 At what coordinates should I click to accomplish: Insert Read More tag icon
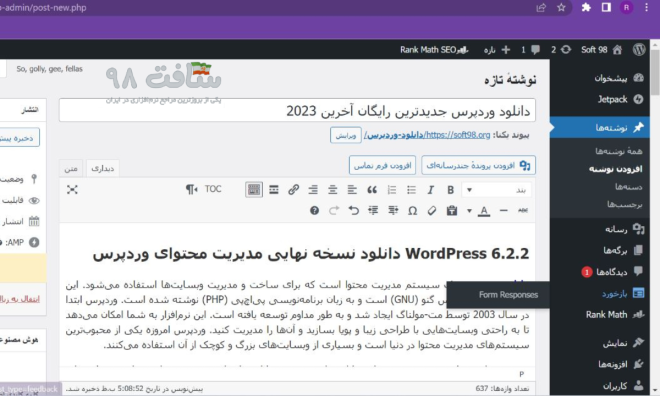point(274,190)
